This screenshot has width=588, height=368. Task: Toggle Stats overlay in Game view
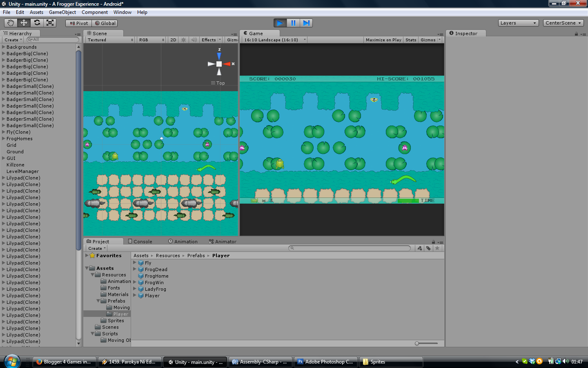[x=411, y=40]
